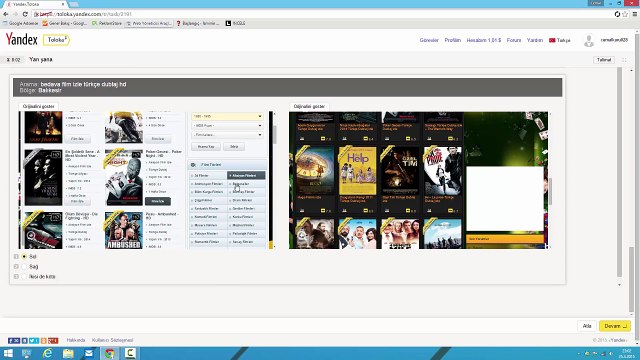Click the username next to the avatar
The image size is (640, 360).
tap(614, 40)
